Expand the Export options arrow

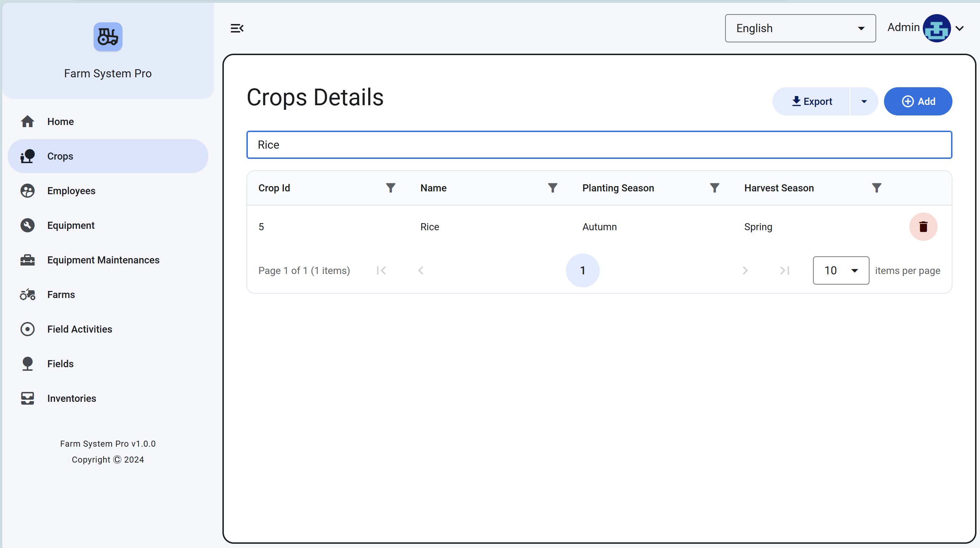[x=864, y=102]
